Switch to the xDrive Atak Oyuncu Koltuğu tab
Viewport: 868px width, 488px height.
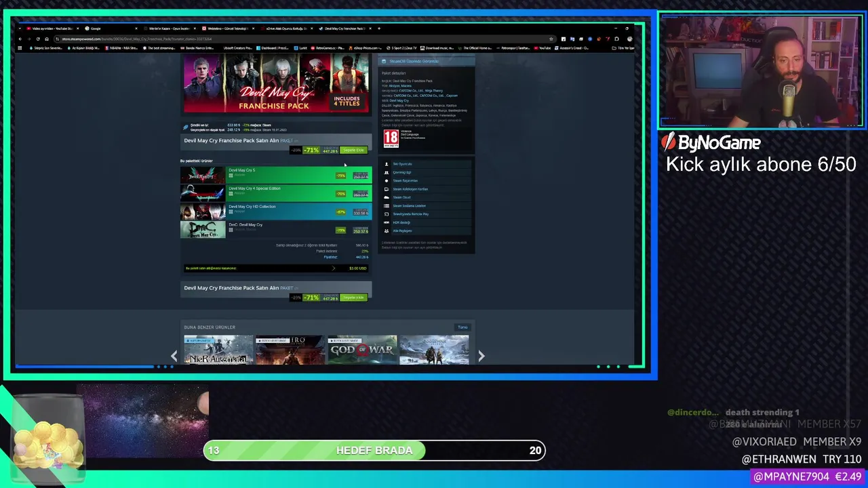tap(287, 28)
